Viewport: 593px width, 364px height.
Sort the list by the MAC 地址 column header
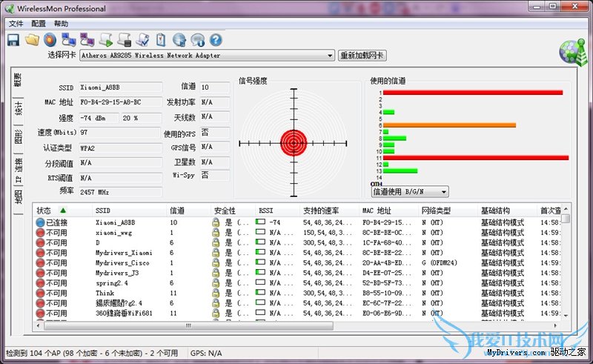388,211
